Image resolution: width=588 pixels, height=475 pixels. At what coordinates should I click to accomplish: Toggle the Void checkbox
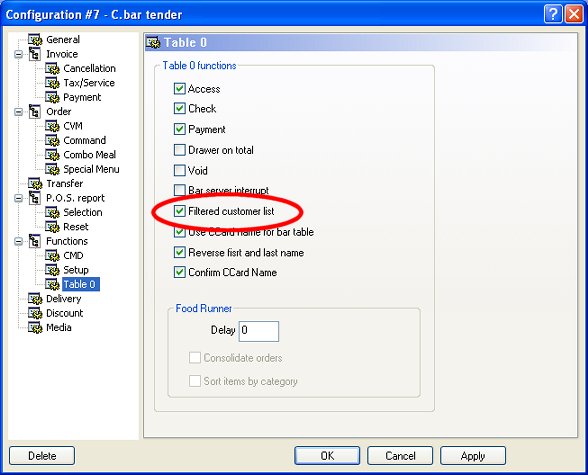(x=180, y=171)
